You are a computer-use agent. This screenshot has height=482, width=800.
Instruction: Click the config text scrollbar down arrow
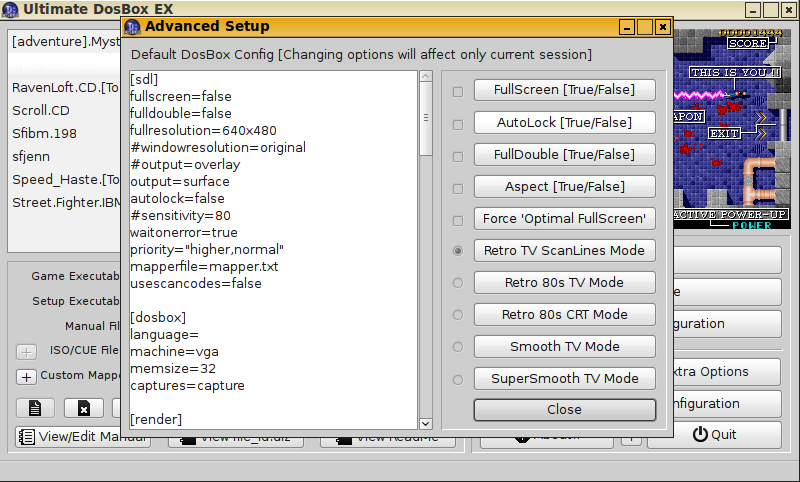tap(425, 423)
